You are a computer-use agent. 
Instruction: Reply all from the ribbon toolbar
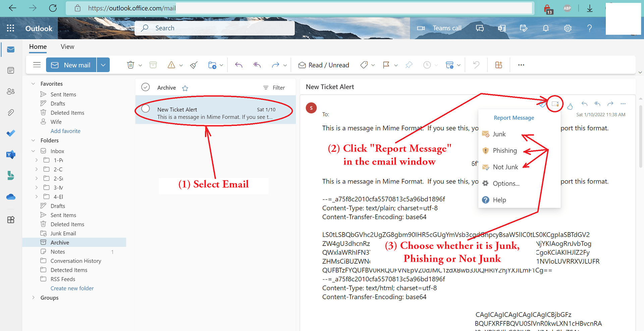tap(257, 65)
